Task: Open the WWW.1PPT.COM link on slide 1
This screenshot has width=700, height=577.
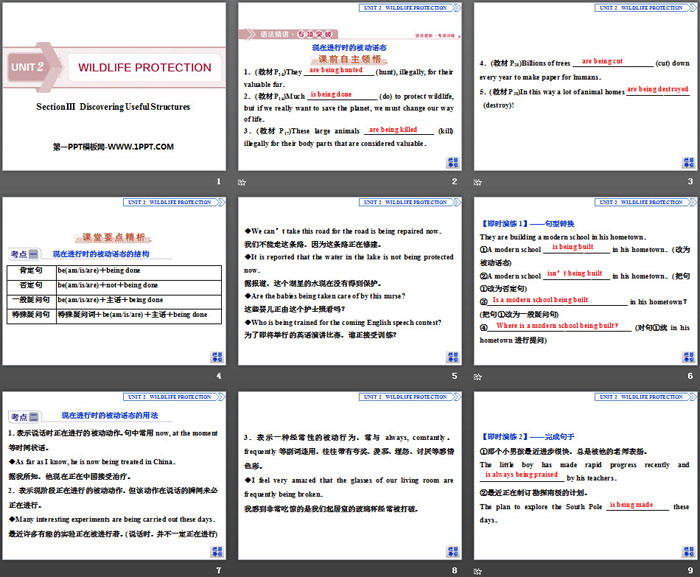Action: click(114, 147)
